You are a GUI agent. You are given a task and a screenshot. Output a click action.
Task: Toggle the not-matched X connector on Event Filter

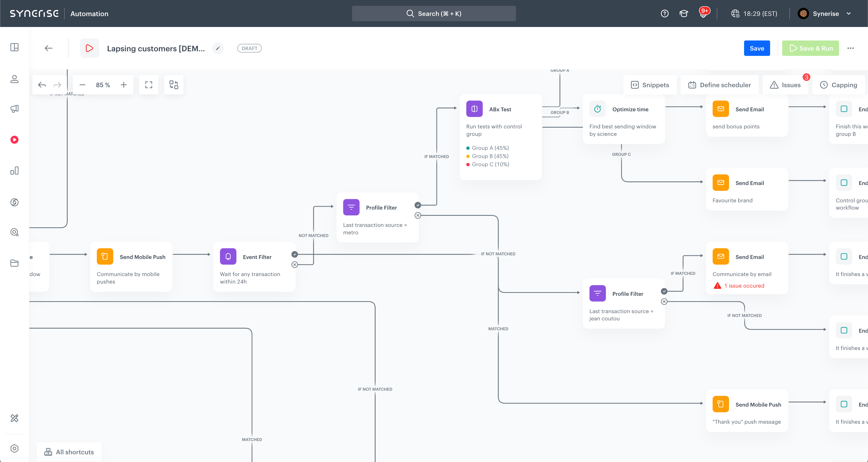[295, 265]
